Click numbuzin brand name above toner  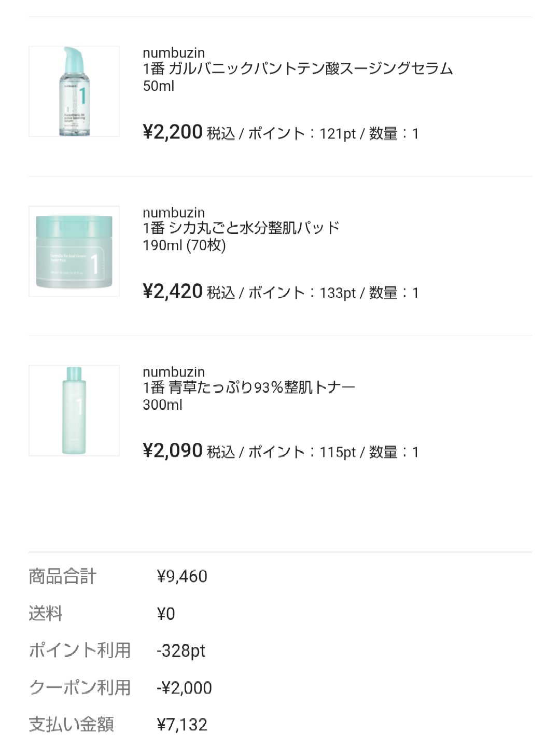coord(174,371)
